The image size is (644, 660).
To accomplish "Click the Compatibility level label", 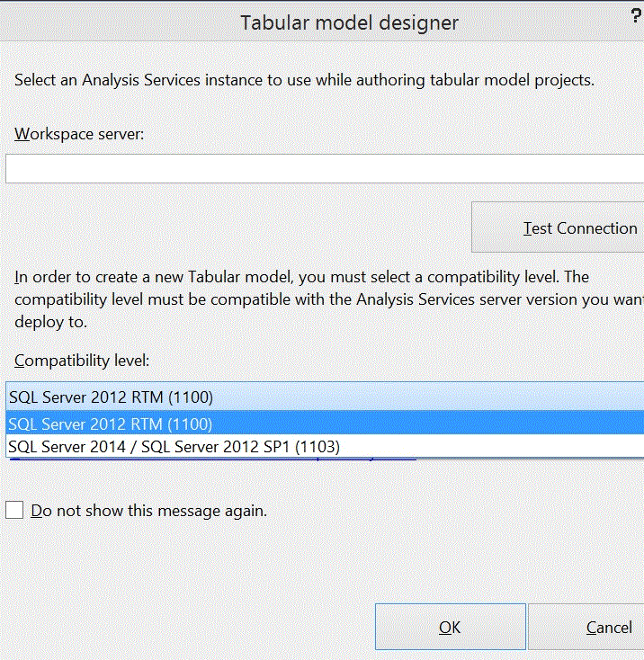I will tap(82, 361).
